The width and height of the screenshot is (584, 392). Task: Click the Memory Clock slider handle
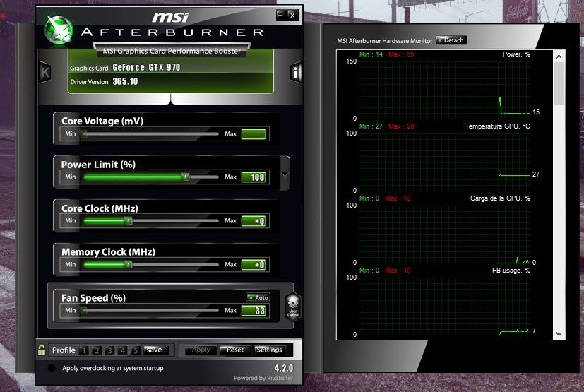[128, 264]
